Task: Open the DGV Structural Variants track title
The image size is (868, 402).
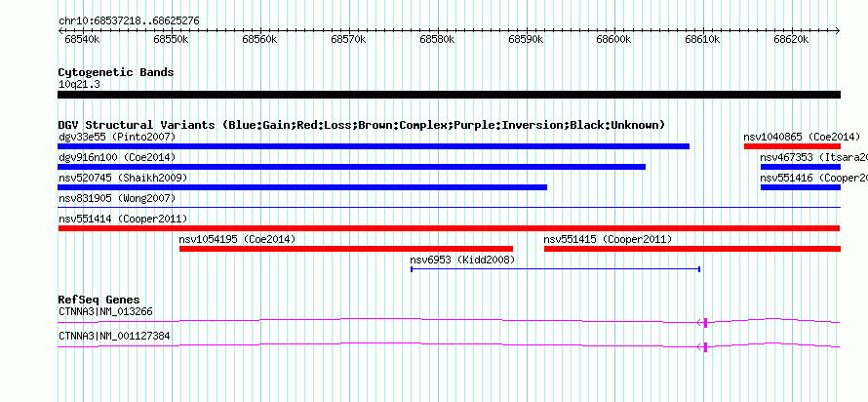Action: pyautogui.click(x=362, y=125)
